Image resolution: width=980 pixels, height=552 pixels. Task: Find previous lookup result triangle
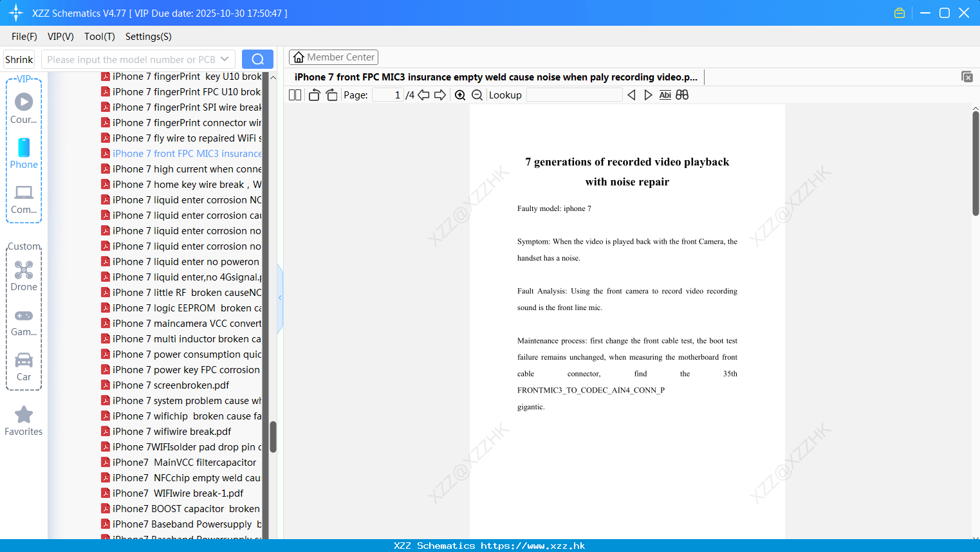click(x=631, y=95)
